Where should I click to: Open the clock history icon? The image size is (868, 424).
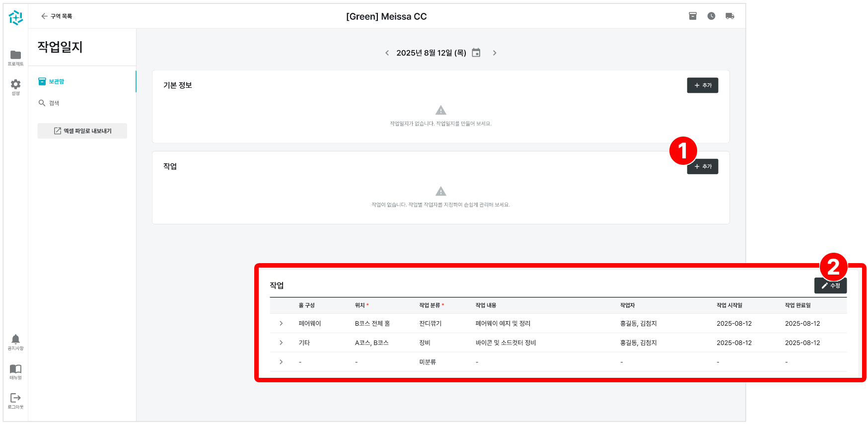click(711, 16)
